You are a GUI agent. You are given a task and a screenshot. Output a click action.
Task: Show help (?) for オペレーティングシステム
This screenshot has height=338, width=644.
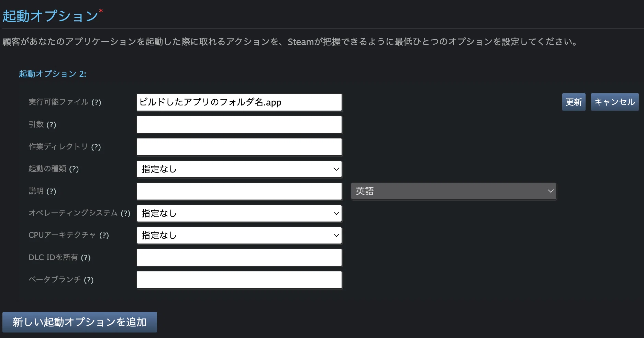(125, 213)
